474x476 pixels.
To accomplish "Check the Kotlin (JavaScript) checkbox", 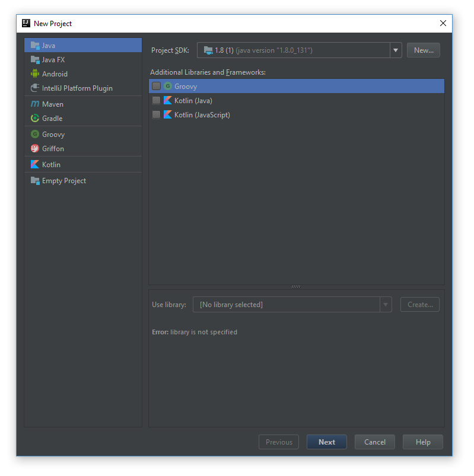I will click(x=156, y=115).
